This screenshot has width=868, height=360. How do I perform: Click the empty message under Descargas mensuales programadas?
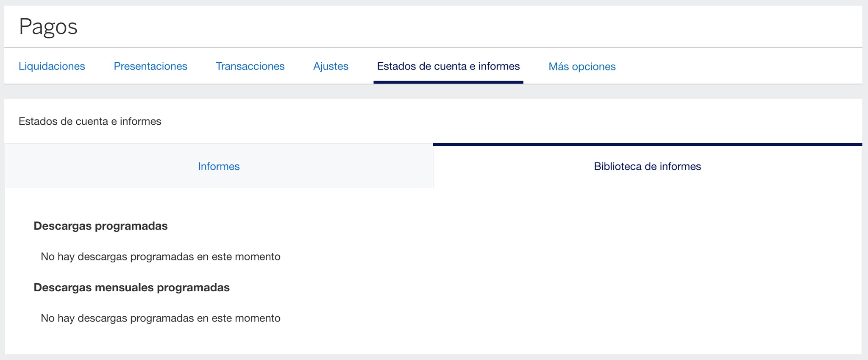(160, 318)
